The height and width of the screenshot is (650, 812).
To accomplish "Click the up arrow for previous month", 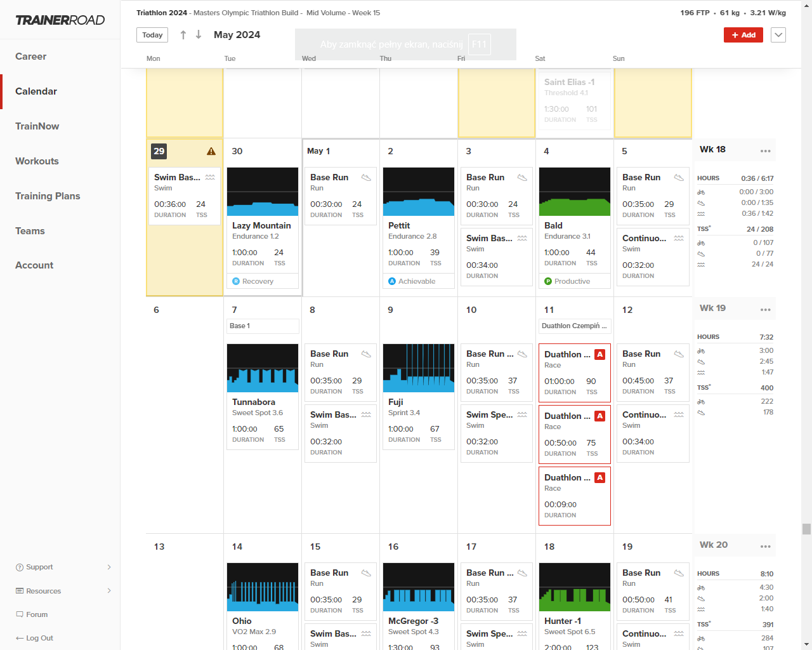I will click(x=183, y=35).
